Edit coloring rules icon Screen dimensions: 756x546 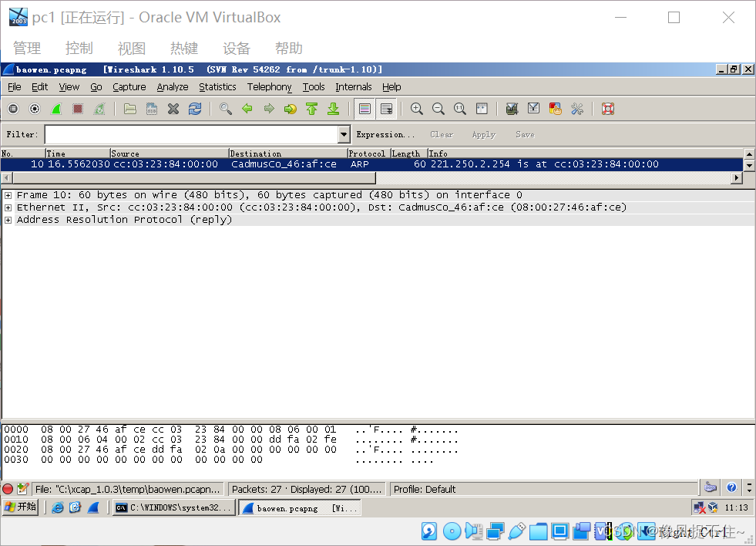(555, 109)
